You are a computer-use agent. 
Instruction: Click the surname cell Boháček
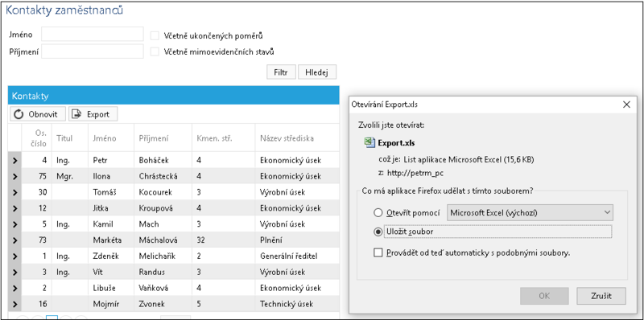point(163,161)
